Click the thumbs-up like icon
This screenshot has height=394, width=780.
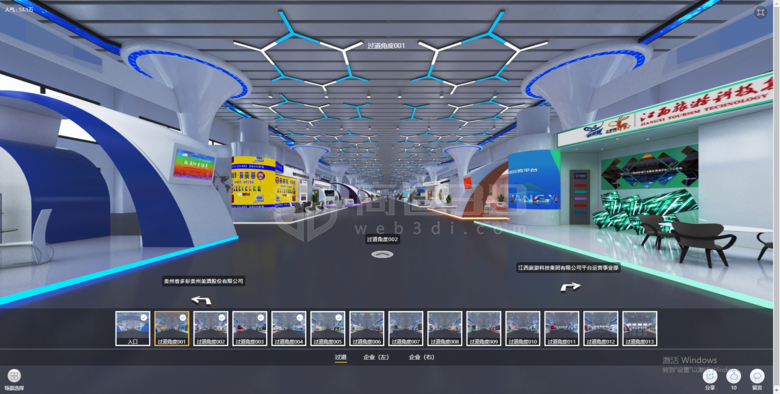(x=733, y=376)
